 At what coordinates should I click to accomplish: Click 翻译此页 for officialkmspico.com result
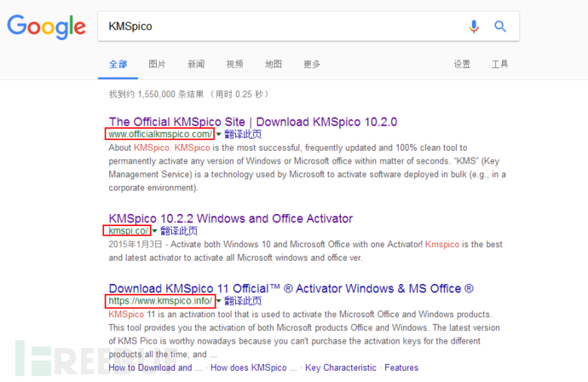[243, 134]
